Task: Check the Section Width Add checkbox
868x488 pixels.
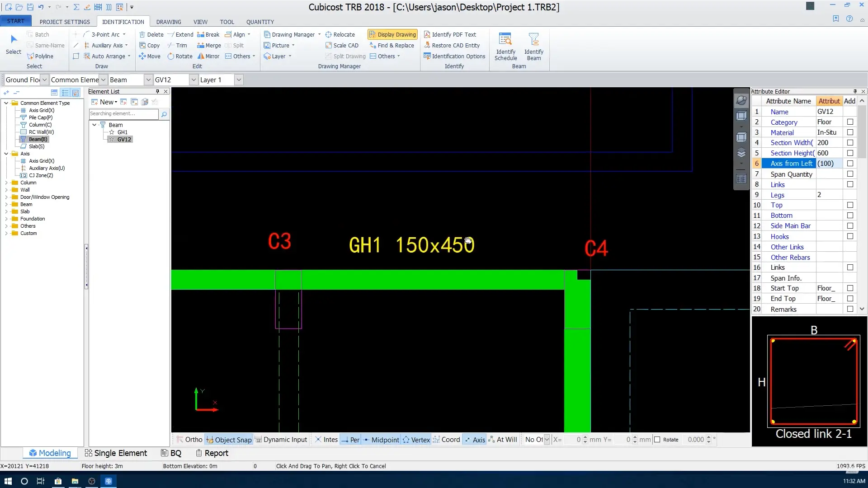Action: click(850, 143)
